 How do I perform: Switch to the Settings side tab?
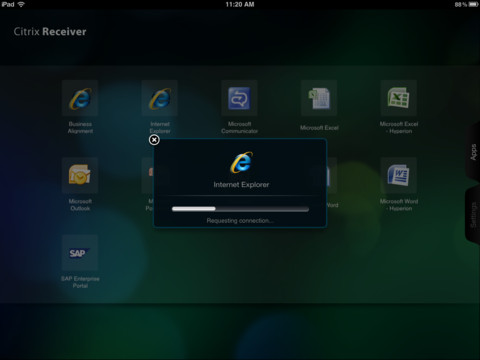[473, 216]
